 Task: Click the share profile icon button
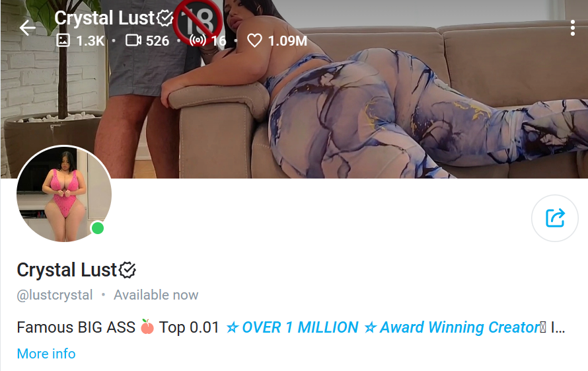tap(554, 218)
